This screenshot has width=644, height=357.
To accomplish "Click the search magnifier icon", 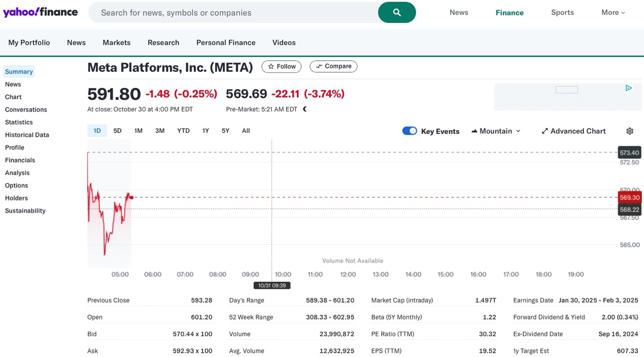I will coord(397,12).
